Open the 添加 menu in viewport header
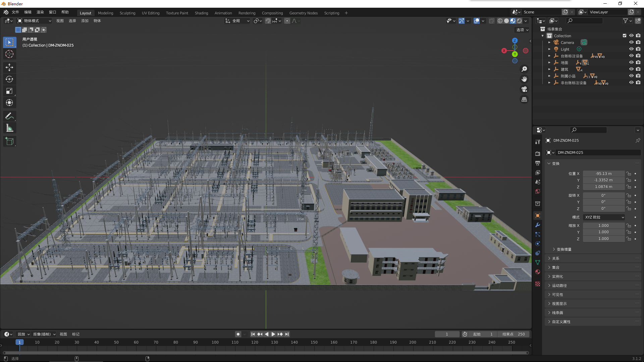 pyautogui.click(x=85, y=21)
